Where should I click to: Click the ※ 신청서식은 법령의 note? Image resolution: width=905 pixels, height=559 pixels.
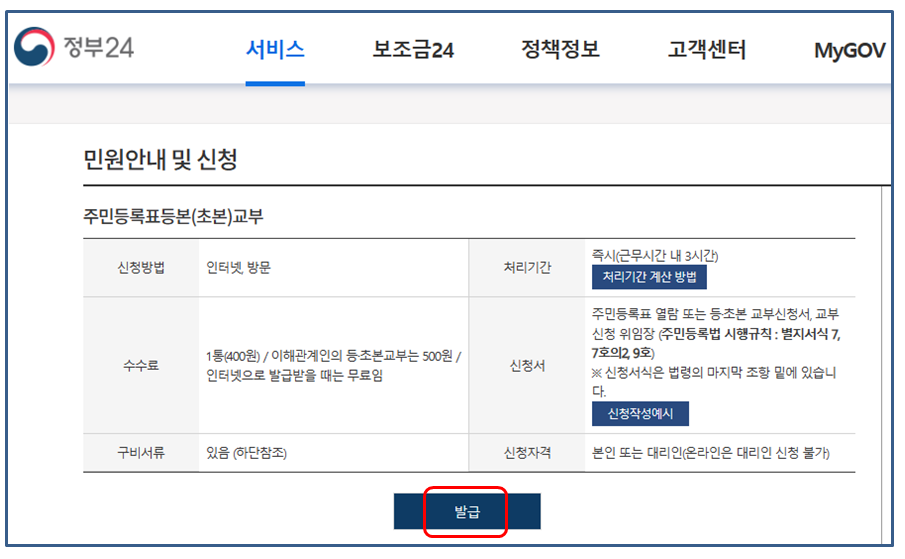pyautogui.click(x=714, y=381)
